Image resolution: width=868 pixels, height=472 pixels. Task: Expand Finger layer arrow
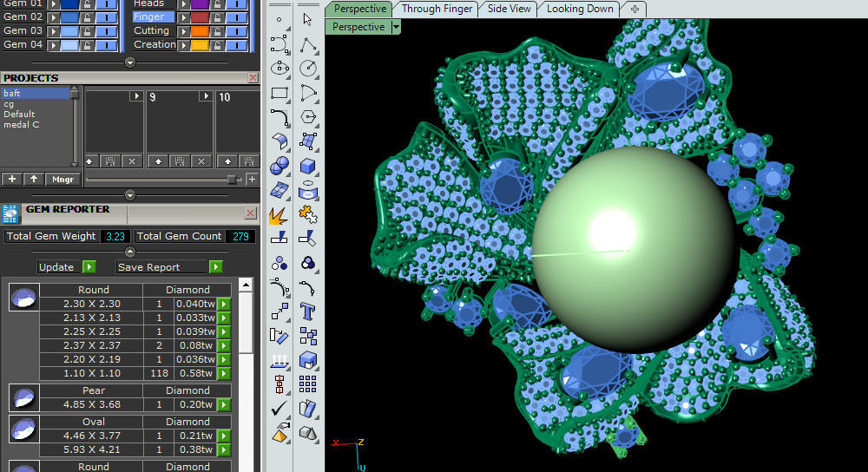[184, 17]
